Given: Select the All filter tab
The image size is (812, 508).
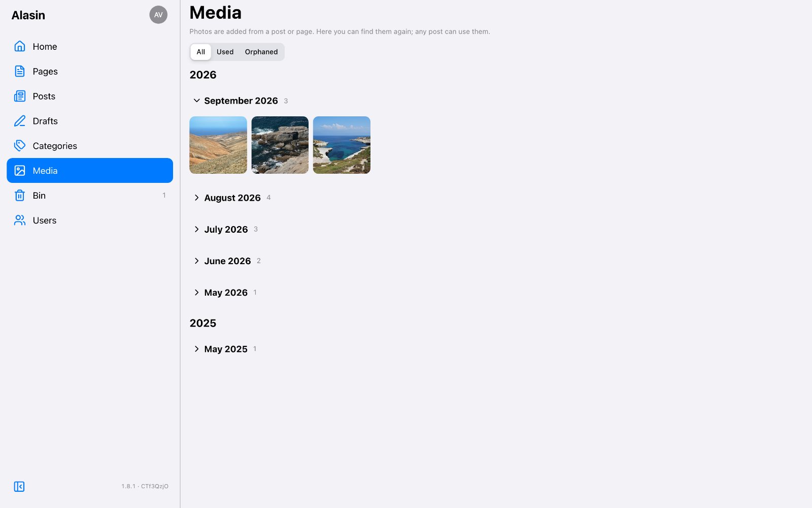Looking at the screenshot, I should [201, 52].
